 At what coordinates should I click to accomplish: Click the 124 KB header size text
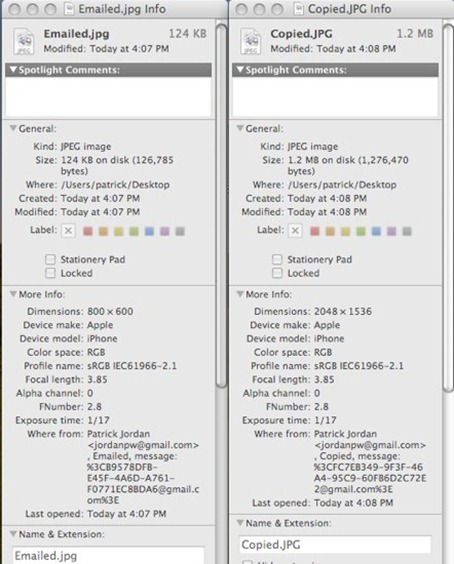188,34
